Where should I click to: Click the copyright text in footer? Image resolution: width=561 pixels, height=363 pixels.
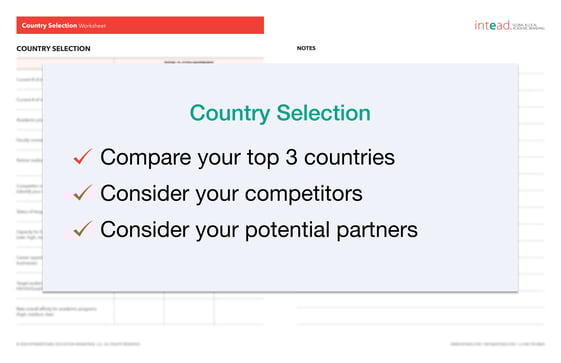(78, 344)
